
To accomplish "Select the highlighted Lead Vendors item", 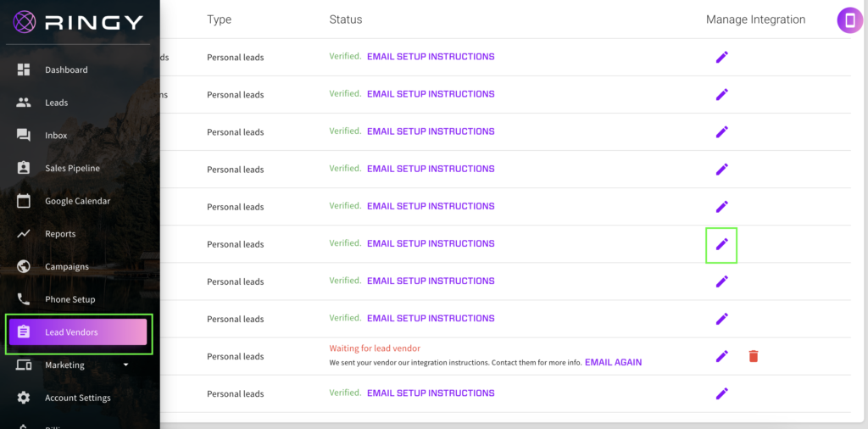I will [x=77, y=332].
